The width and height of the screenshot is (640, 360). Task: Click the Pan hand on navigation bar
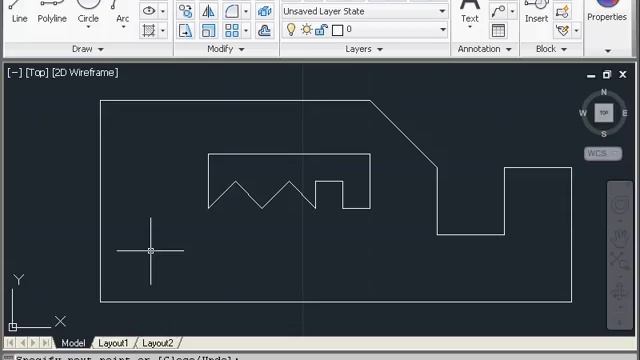620,238
